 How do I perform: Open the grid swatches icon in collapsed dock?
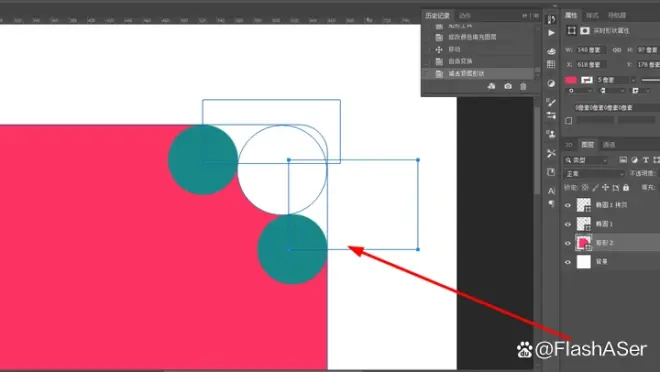click(551, 64)
